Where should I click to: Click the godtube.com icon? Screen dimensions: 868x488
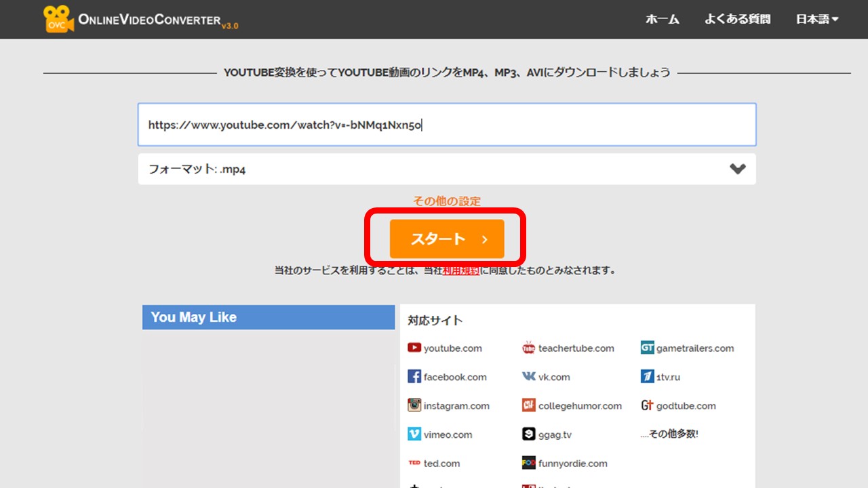(647, 405)
